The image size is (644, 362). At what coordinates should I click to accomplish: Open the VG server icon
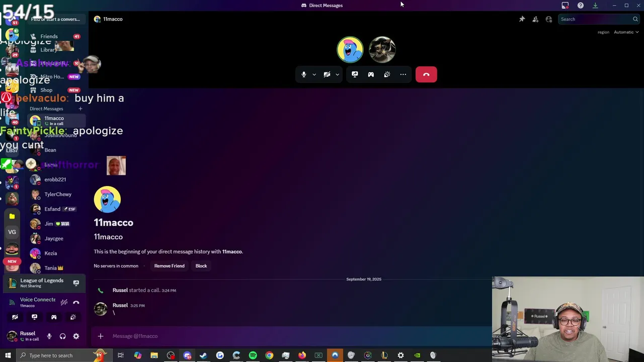click(x=12, y=232)
